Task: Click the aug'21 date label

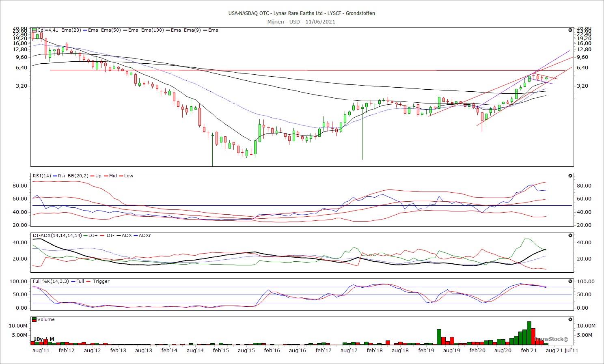Action: pos(554,350)
